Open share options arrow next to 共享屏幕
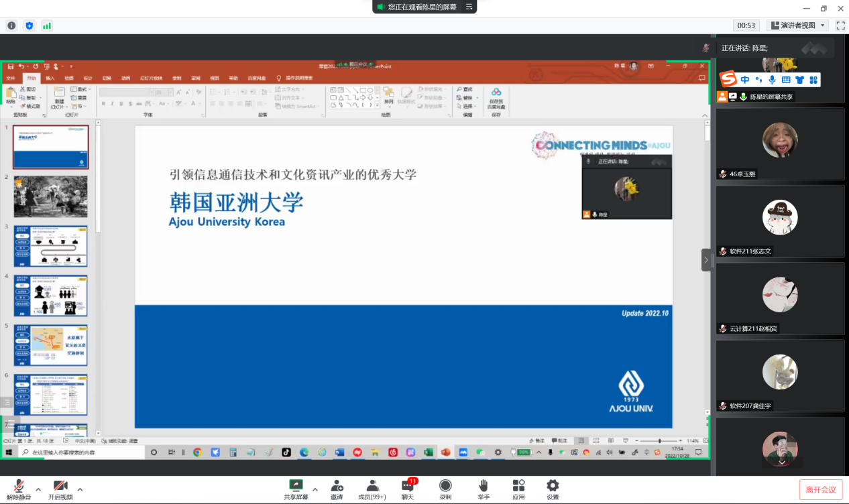The height and width of the screenshot is (504, 849). point(315,489)
